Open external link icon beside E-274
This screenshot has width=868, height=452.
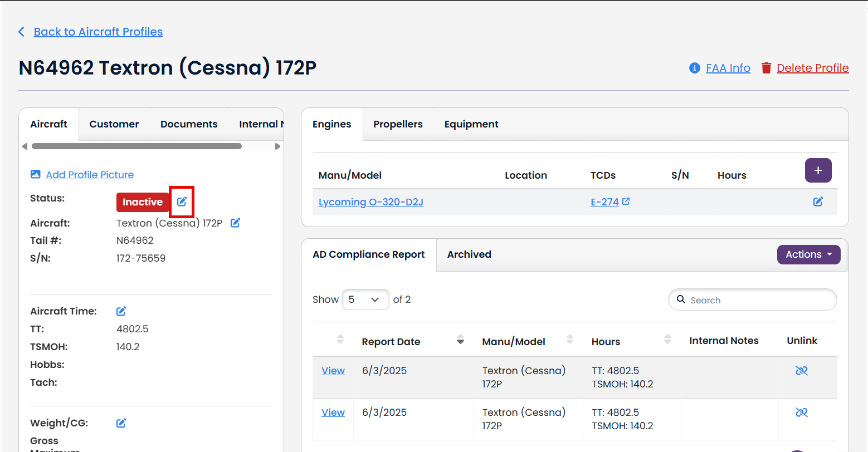[626, 202]
